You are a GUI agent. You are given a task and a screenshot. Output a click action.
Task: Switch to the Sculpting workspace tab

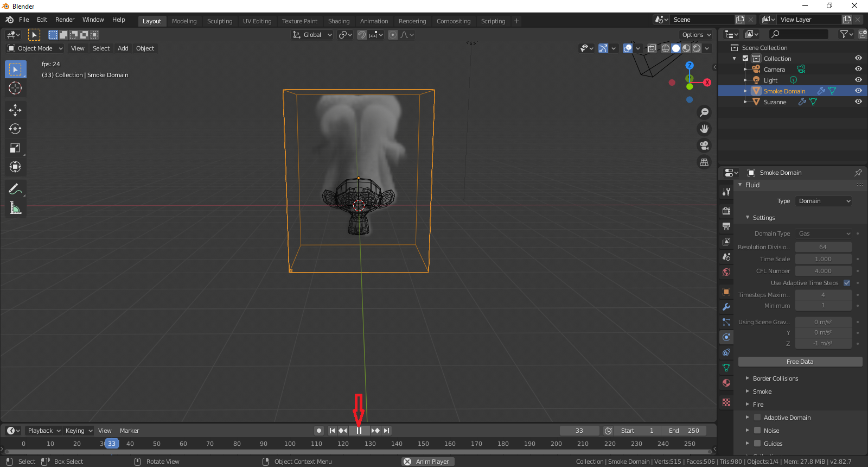(220, 21)
